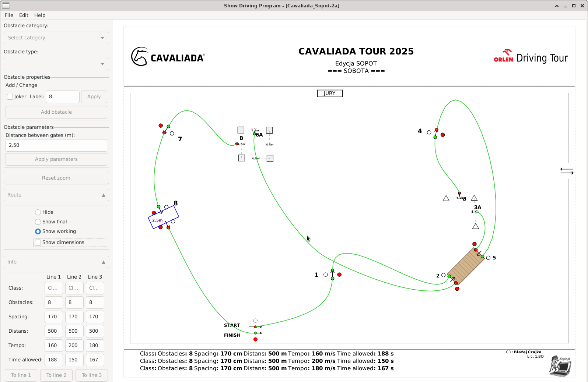The image size is (588, 382).
Task: Click the window menu icon in title bar
Action: click(6, 6)
